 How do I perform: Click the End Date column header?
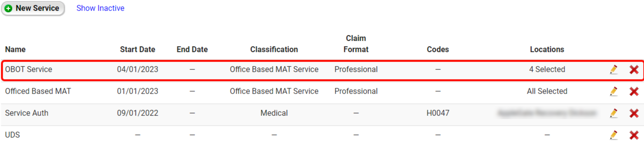192,50
